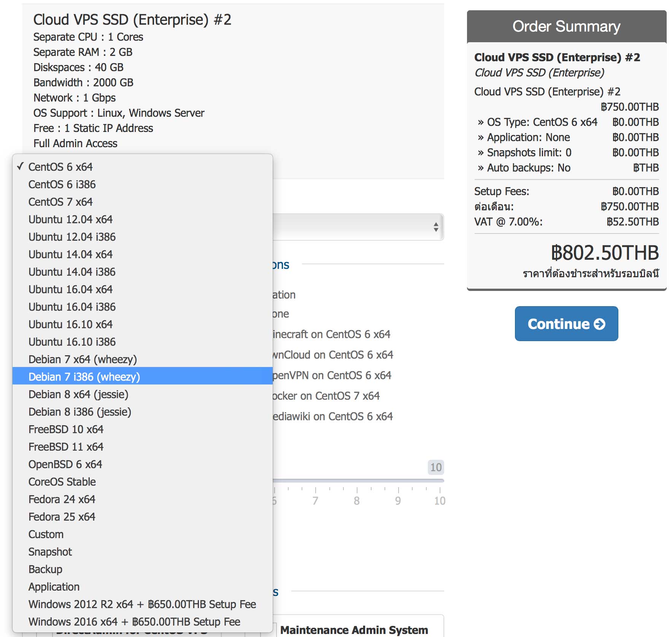Click the up-down arrows of the select box
Screen dimensions: 672x637
436,227
